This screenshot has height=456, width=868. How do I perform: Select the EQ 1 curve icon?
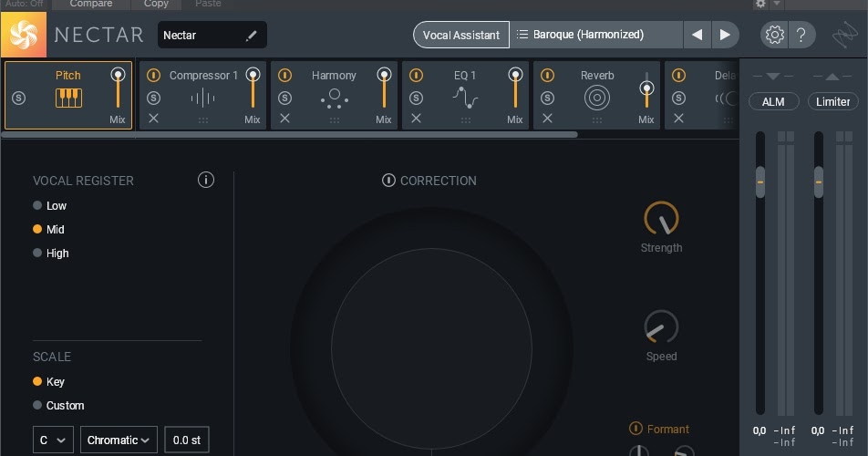465,98
